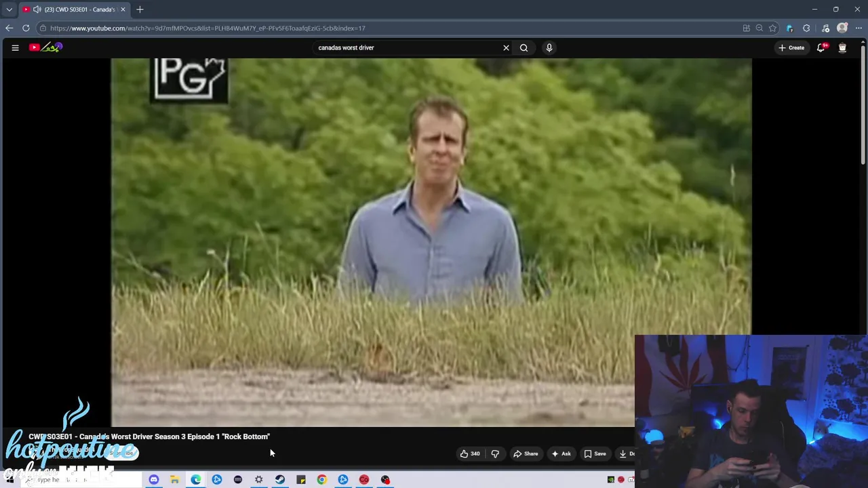The image size is (868, 488).
Task: Like the video with thumbs up
Action: click(x=470, y=453)
